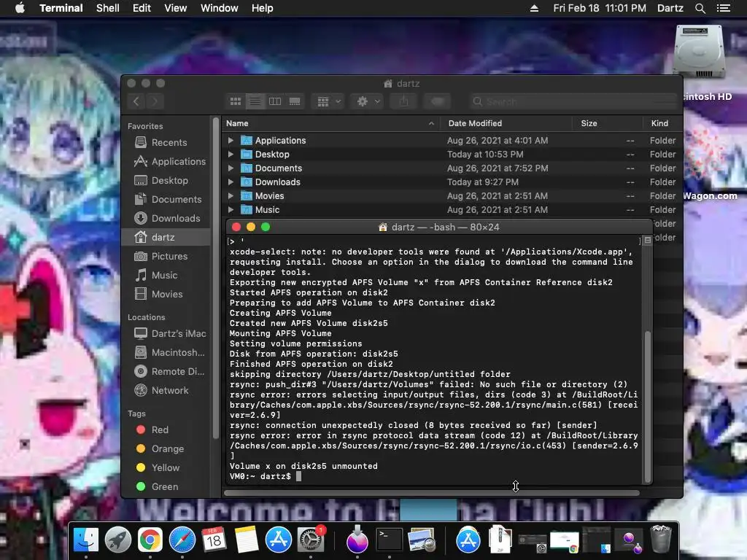747x560 pixels.
Task: Switch Finder to gallery view
Action: click(295, 101)
